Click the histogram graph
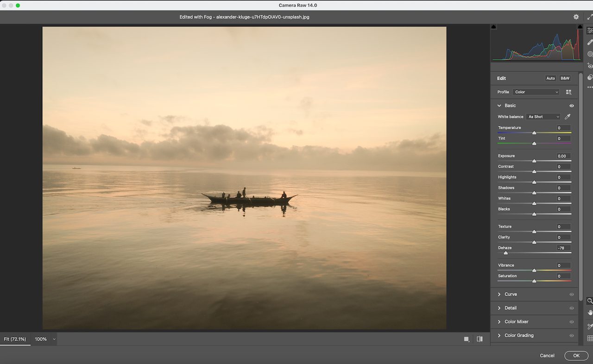Viewport: 593px width, 364px height. (x=536, y=45)
